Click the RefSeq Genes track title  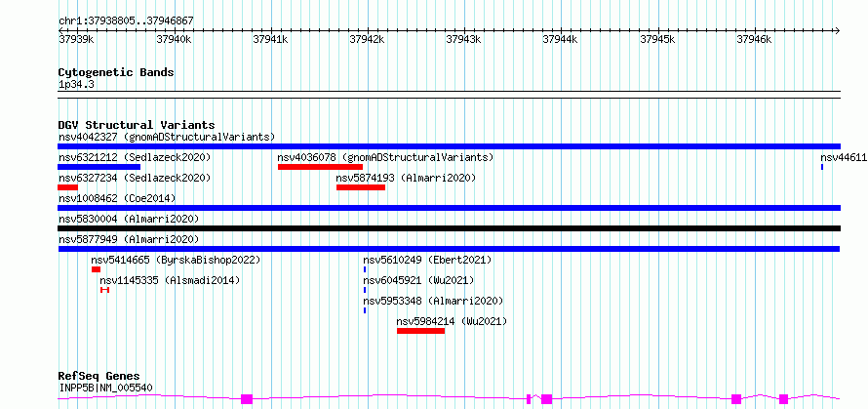99,377
